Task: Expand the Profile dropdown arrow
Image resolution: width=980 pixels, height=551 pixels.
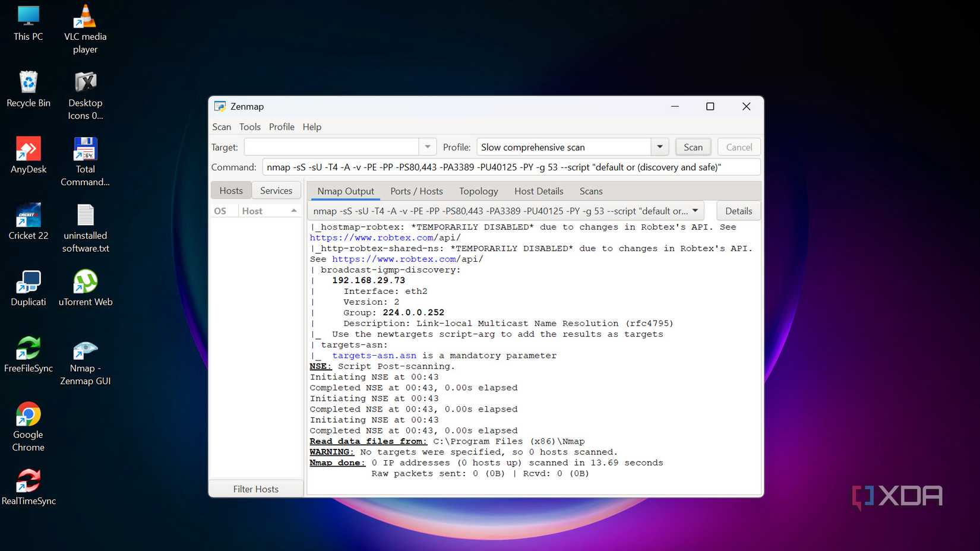Action: (x=660, y=147)
